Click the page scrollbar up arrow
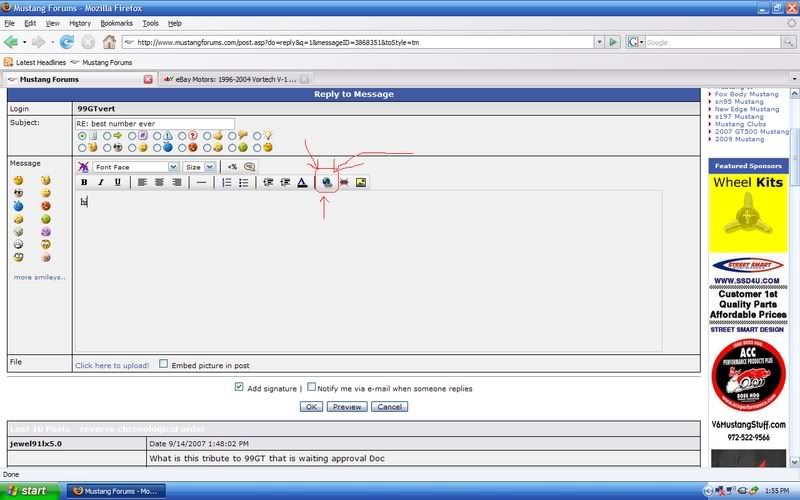 (x=794, y=93)
